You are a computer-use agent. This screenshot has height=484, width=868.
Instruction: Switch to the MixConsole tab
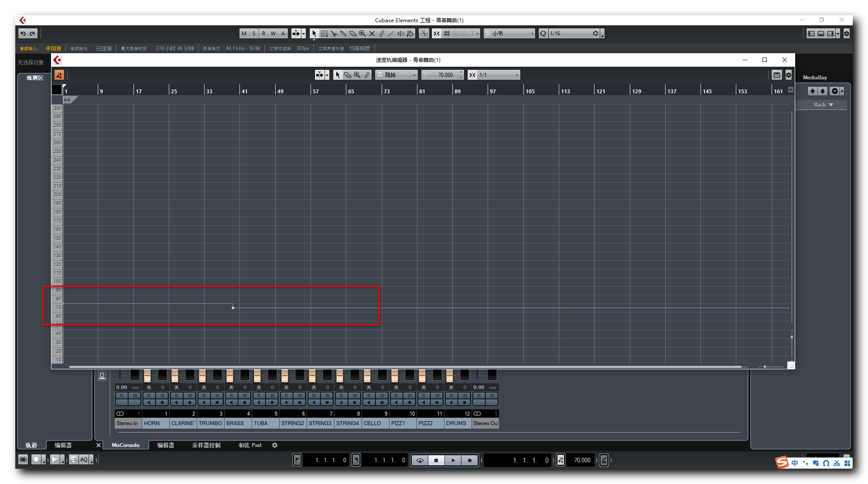[126, 445]
